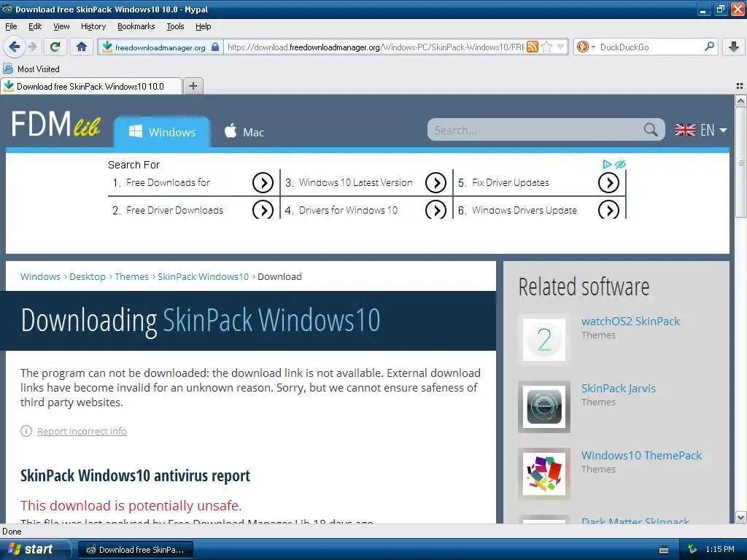This screenshot has width=747, height=560.
Task: Click the Themes breadcrumb link
Action: (x=131, y=276)
